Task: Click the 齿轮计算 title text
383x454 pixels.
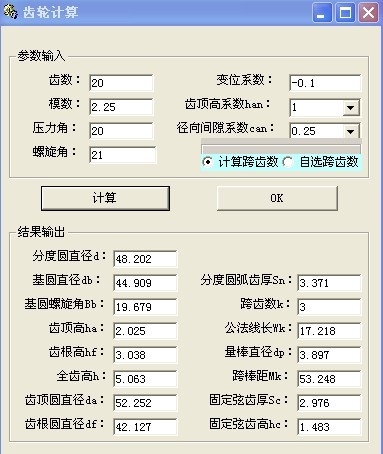Action: tap(50, 12)
